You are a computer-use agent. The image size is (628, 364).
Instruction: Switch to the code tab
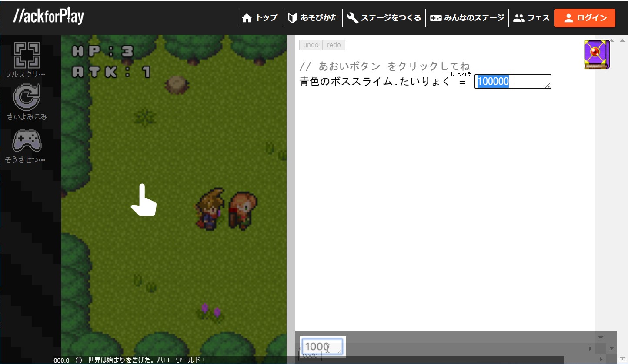[310, 355]
